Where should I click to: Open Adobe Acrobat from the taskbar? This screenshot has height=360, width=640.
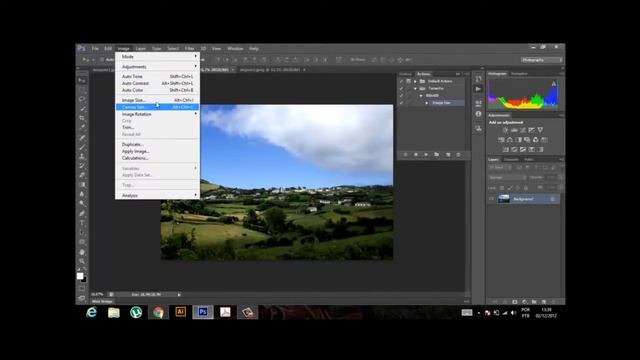[x=225, y=312]
